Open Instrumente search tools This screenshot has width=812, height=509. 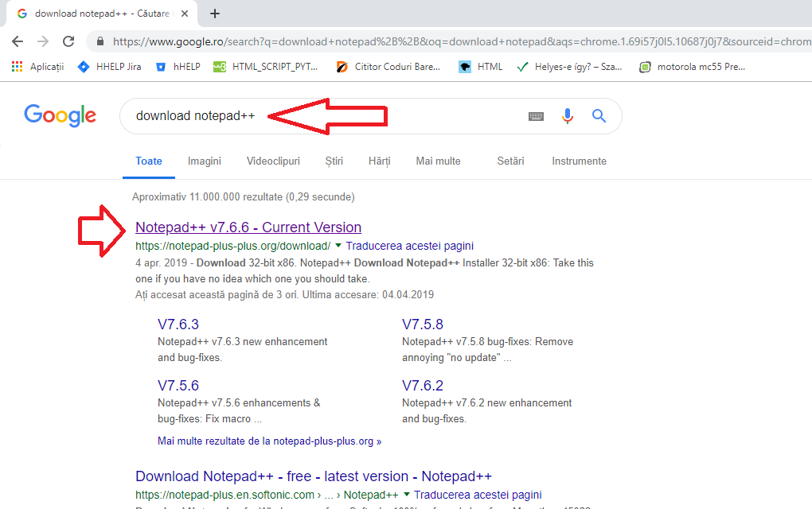click(579, 161)
